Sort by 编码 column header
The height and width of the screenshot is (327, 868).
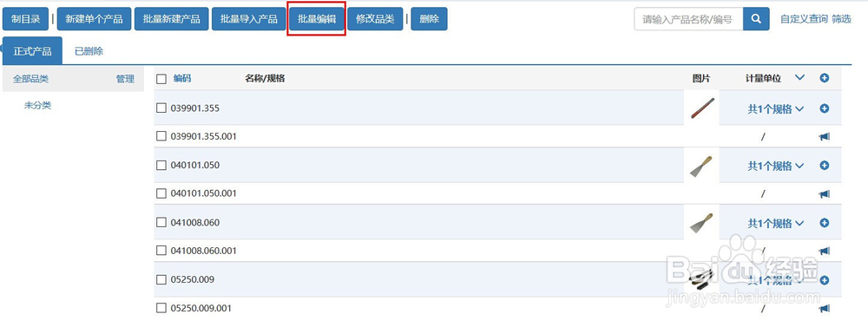(182, 78)
